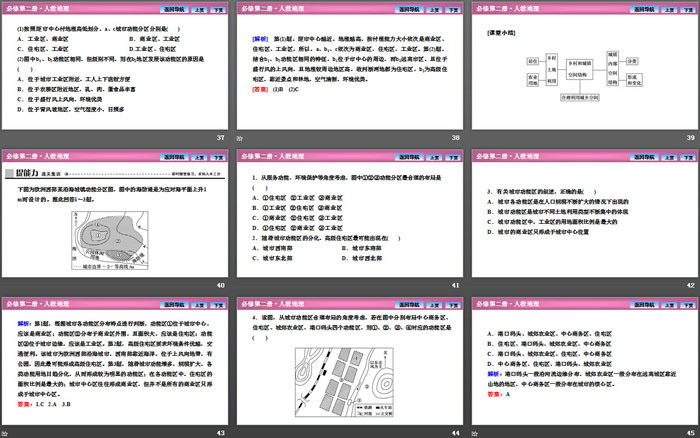Click the animation star icon under slide 38

coord(240,138)
